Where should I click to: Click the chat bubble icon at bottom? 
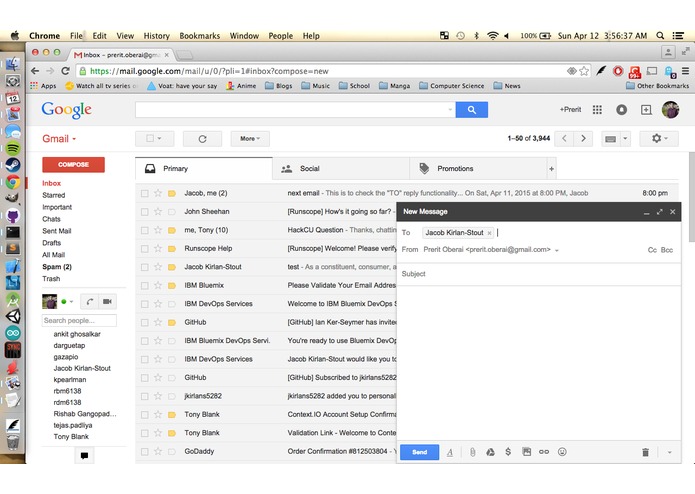[x=84, y=455]
